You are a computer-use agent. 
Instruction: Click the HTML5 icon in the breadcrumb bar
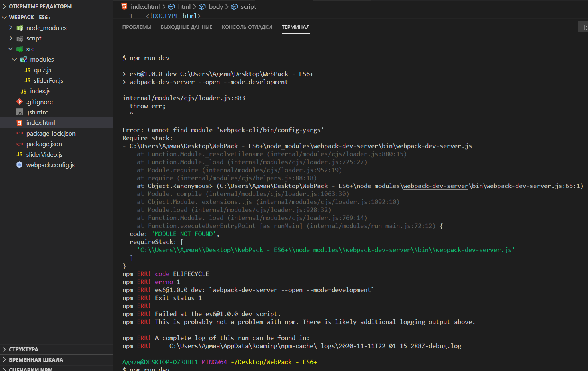pos(124,6)
